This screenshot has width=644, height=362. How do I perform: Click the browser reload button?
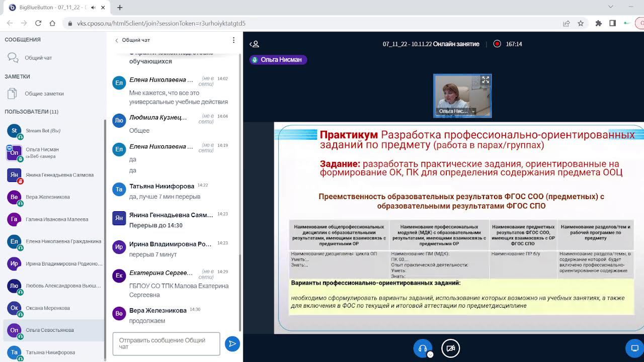pos(38,23)
